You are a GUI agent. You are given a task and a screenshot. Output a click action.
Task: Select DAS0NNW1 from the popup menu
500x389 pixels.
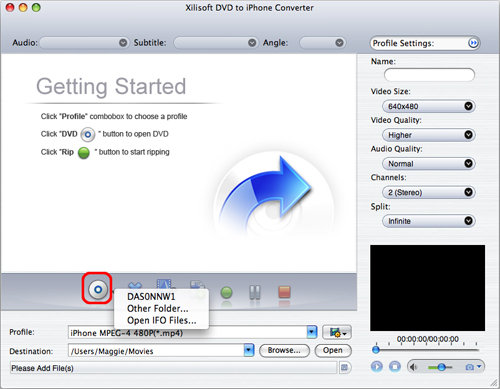[151, 297]
